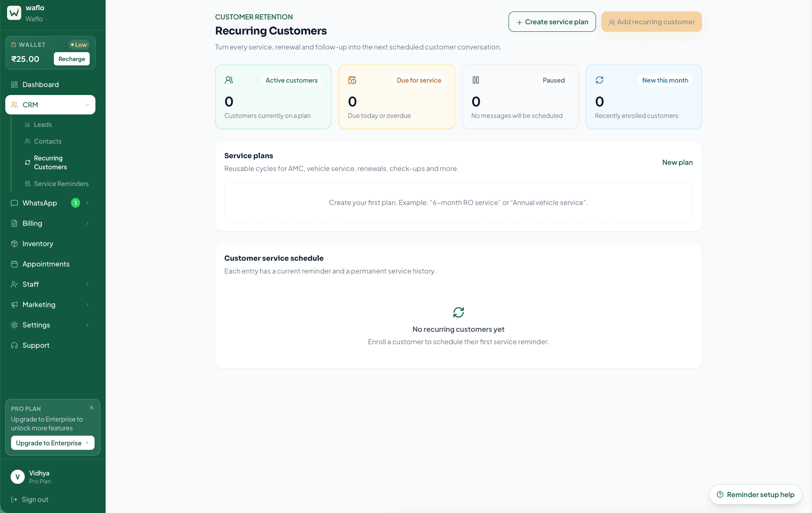The image size is (812, 513).
Task: Click the New plan link
Action: click(677, 162)
